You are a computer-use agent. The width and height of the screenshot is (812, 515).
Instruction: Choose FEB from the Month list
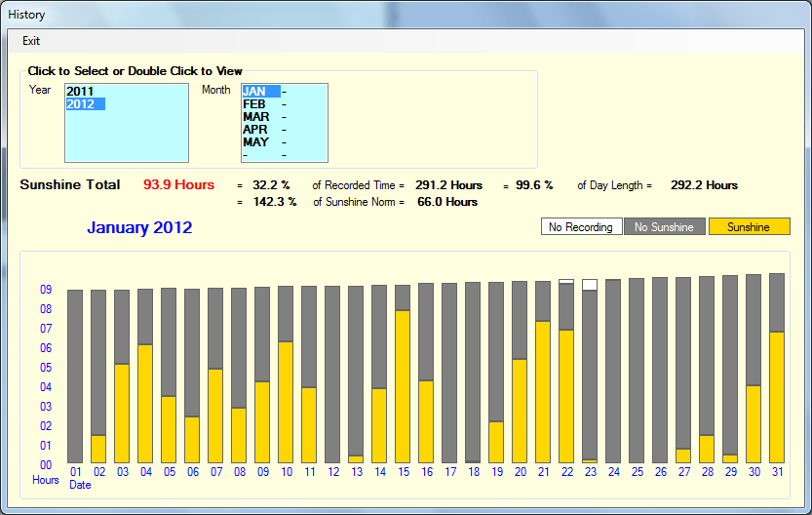tap(254, 103)
